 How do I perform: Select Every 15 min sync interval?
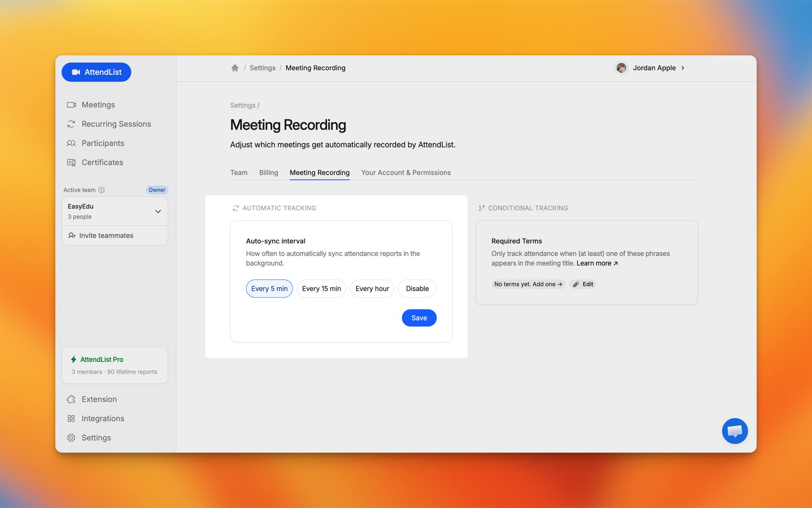pyautogui.click(x=322, y=288)
